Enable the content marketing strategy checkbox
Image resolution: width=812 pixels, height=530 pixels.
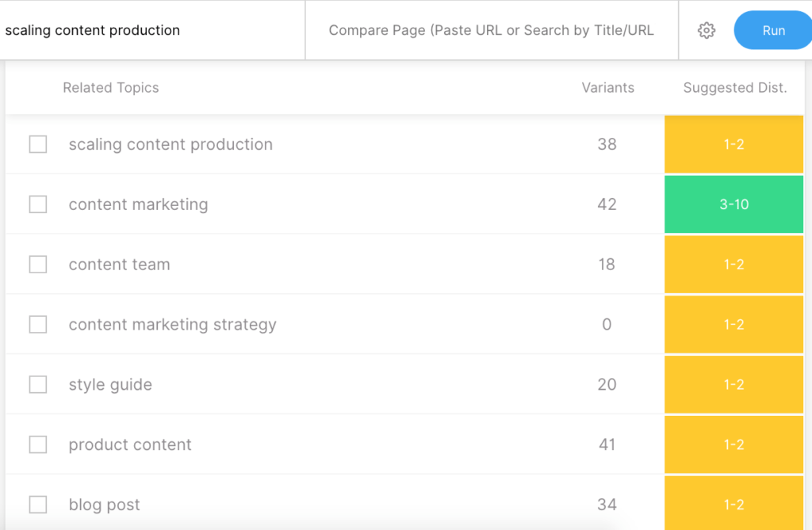click(38, 325)
